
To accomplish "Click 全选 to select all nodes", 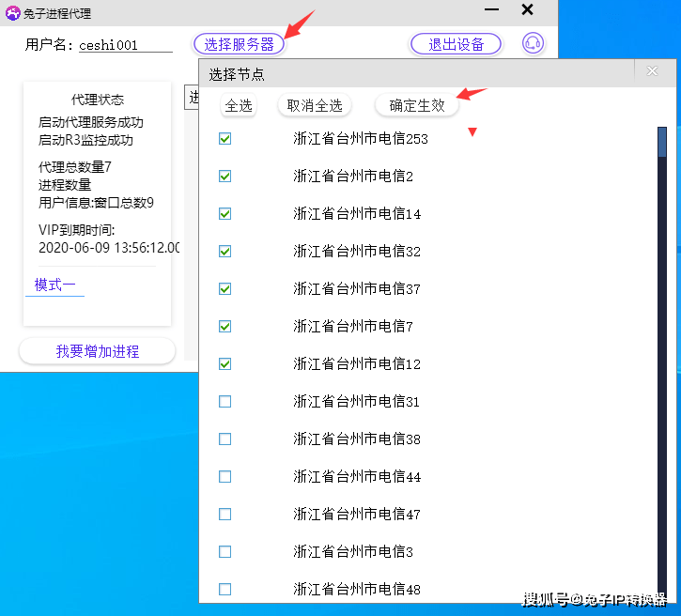I will (x=239, y=105).
